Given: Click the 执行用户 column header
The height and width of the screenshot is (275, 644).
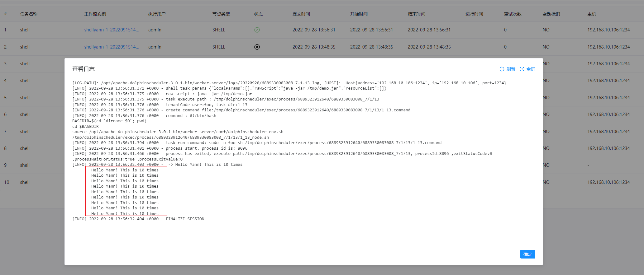Looking at the screenshot, I should point(157,14).
